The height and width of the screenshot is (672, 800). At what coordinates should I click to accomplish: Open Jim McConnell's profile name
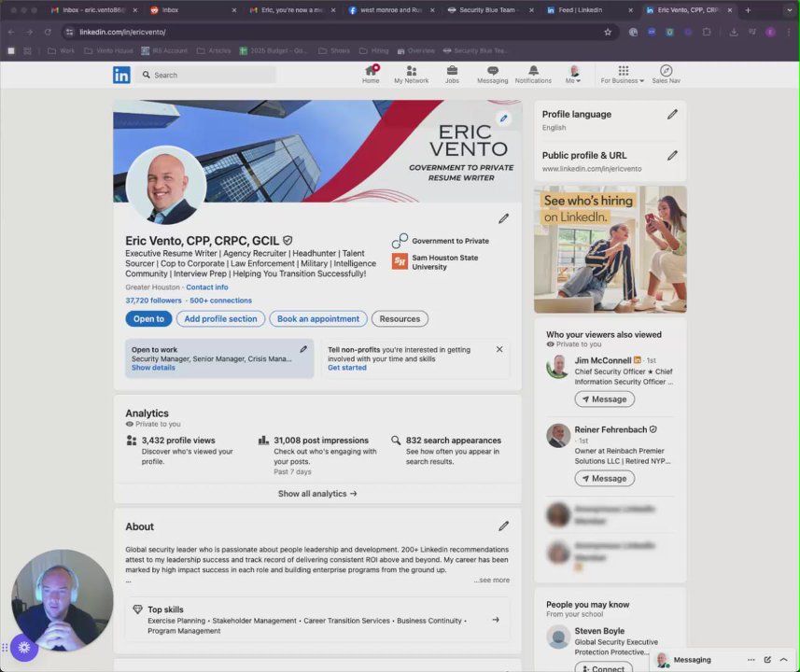tap(602, 360)
